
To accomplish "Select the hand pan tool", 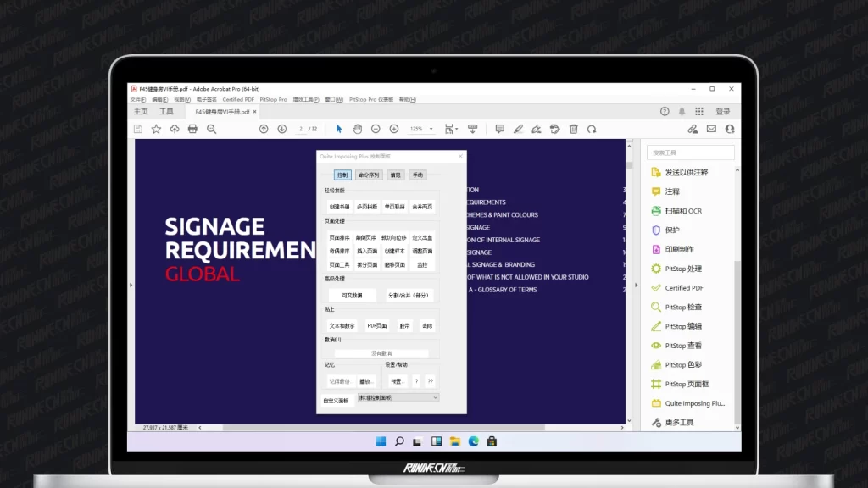I will pyautogui.click(x=357, y=129).
